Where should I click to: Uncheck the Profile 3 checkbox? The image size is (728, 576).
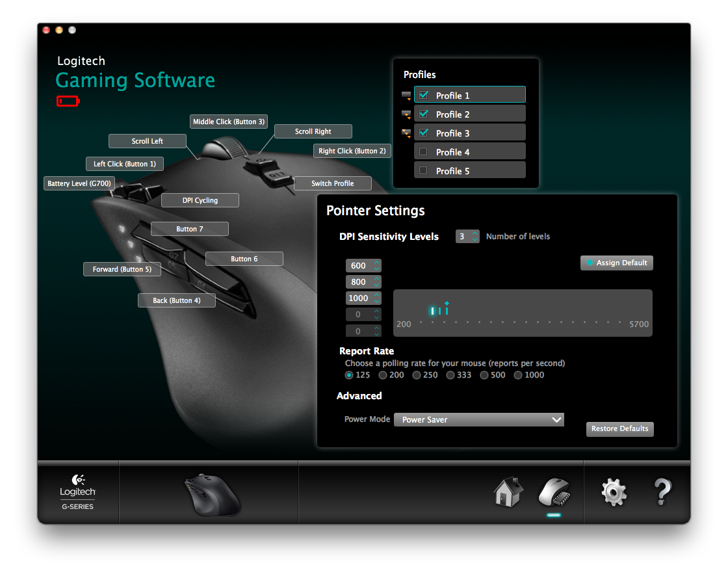point(423,133)
